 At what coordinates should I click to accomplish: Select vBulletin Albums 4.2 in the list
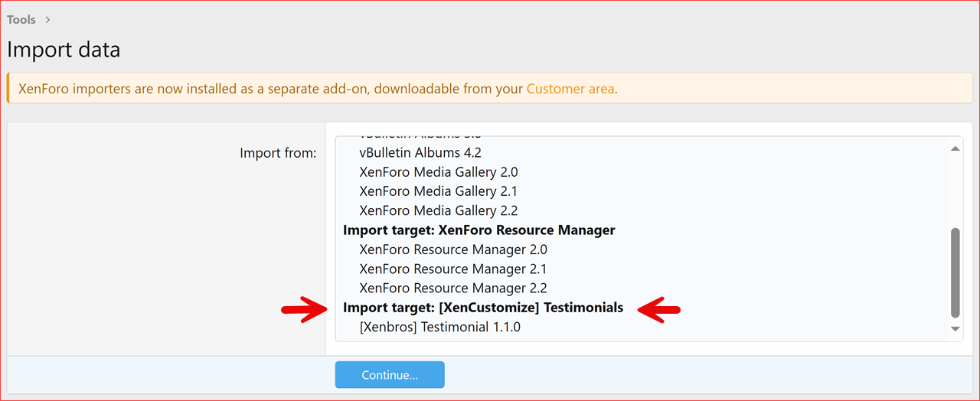(420, 152)
